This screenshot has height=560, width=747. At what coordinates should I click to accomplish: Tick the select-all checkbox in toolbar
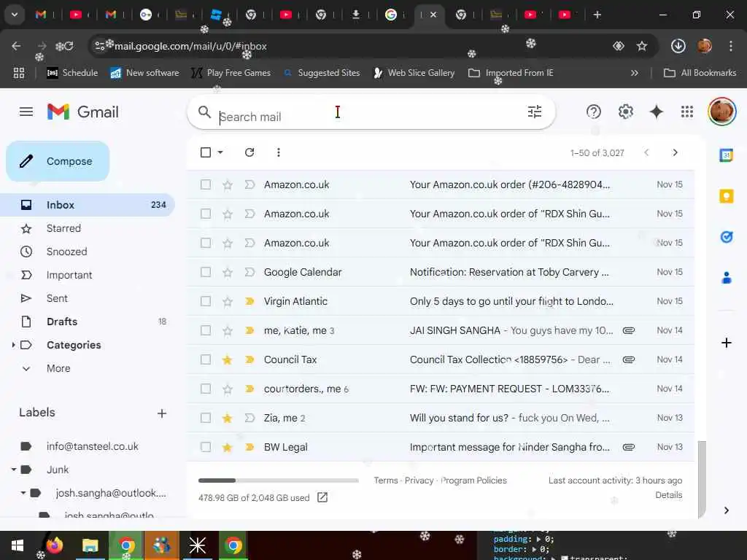[206, 152]
